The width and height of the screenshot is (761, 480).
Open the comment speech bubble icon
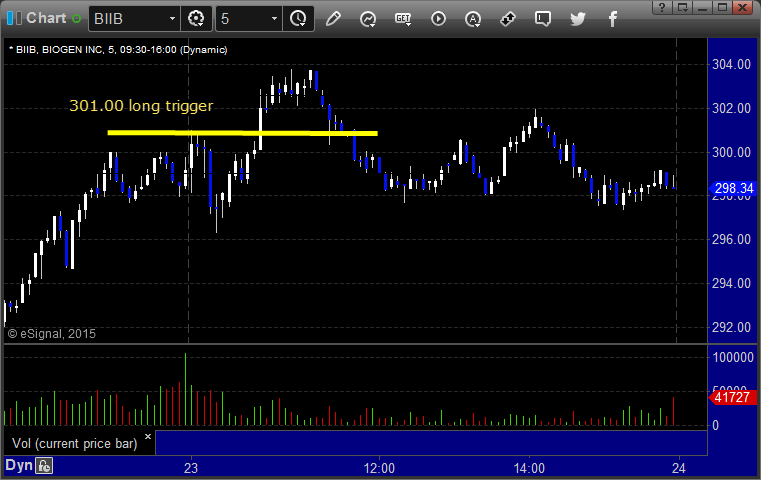[543, 19]
